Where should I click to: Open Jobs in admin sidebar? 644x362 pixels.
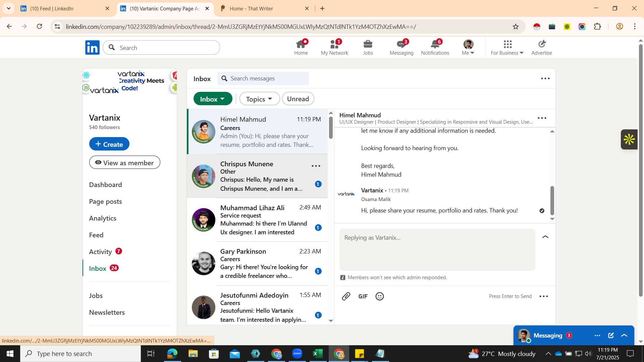point(96,296)
